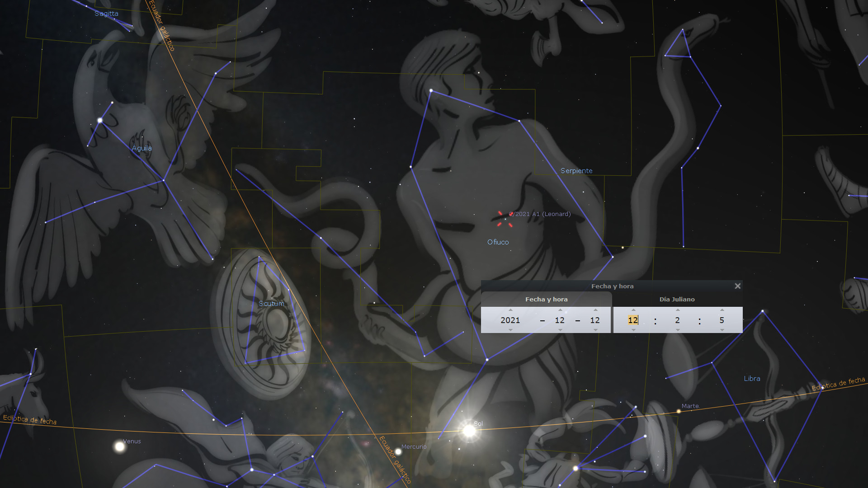868x488 pixels.
Task: Click the year field showing 2021
Action: point(510,320)
